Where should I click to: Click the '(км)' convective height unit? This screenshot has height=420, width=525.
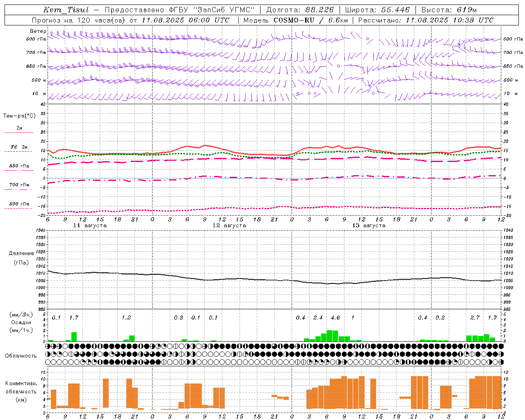point(21,399)
